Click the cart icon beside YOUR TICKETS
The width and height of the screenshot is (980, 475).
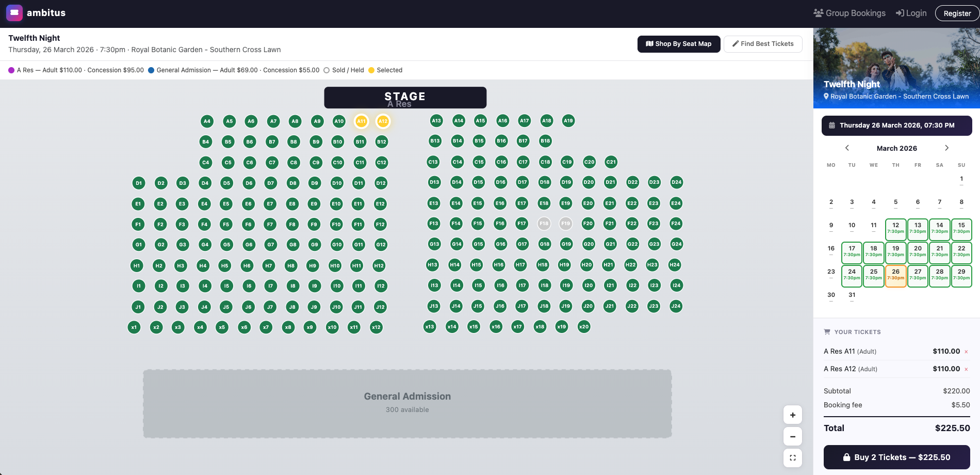(827, 331)
